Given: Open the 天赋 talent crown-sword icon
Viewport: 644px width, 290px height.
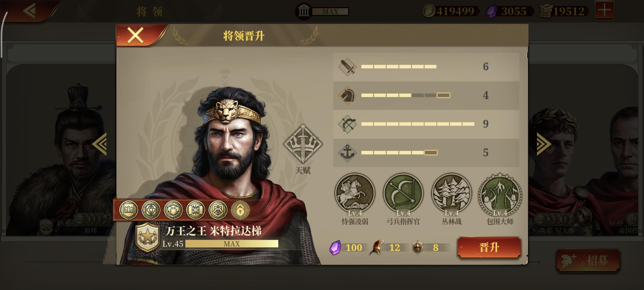Looking at the screenshot, I should (x=303, y=144).
